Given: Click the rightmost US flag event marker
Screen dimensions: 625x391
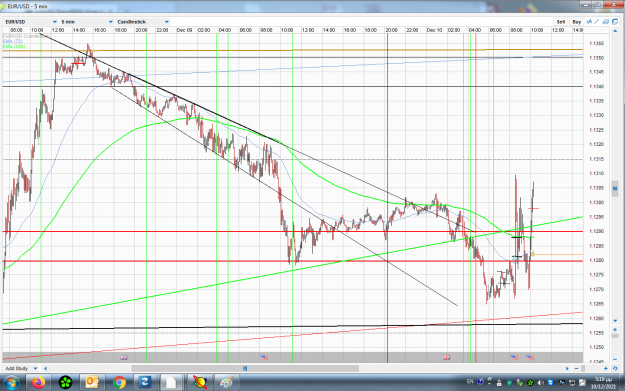Looking at the screenshot, I should click(x=529, y=358).
